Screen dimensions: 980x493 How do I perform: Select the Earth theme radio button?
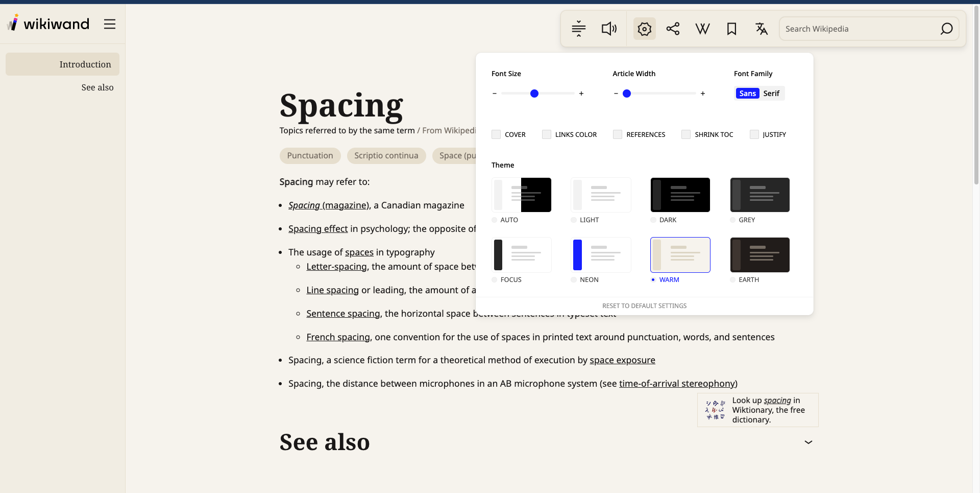(x=733, y=279)
